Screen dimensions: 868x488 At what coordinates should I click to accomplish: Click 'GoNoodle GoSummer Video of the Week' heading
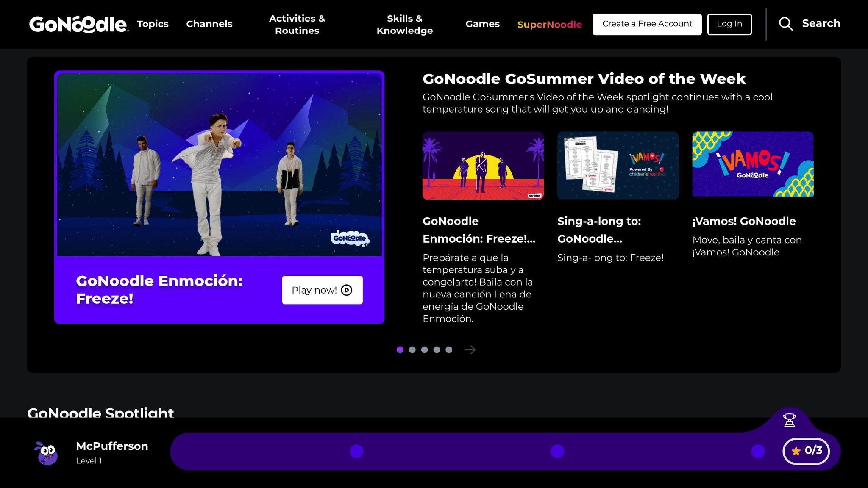584,79
